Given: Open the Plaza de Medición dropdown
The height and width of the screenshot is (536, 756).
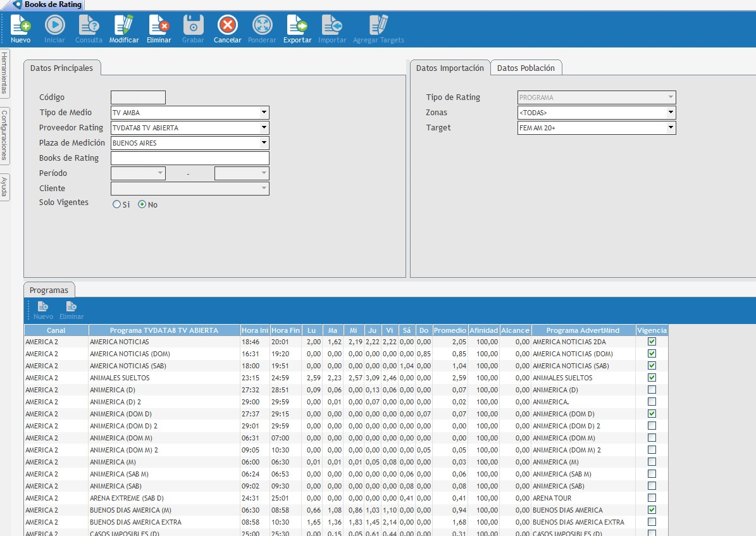Looking at the screenshot, I should [x=264, y=143].
